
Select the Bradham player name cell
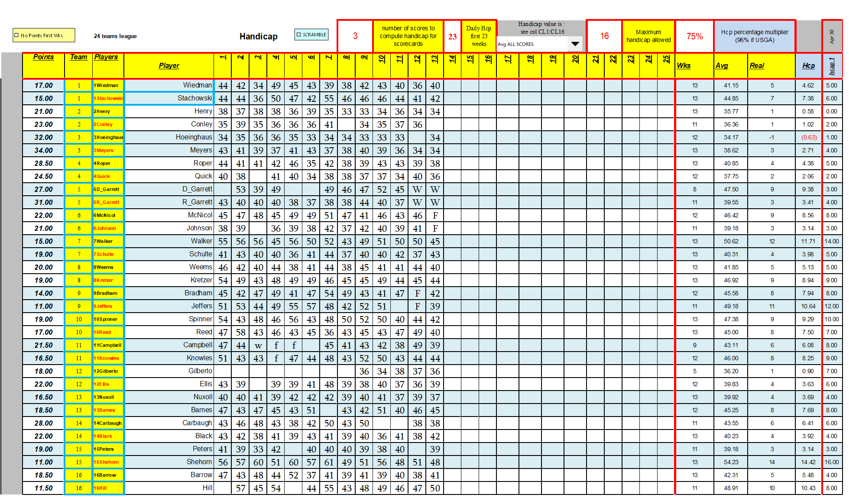pyautogui.click(x=169, y=293)
